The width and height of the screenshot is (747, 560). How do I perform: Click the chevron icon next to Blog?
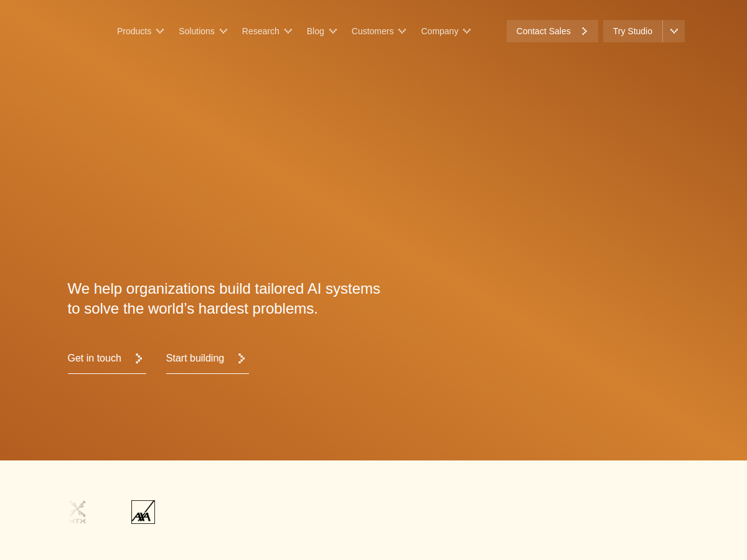(x=332, y=31)
